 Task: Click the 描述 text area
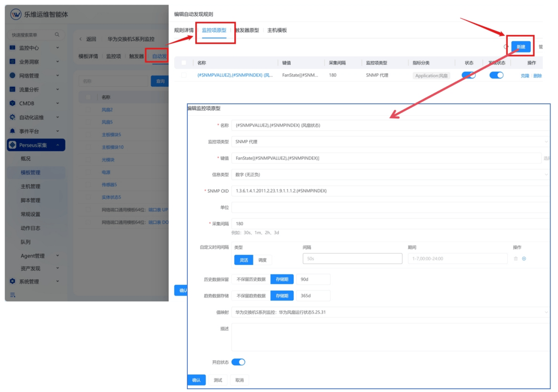click(391, 337)
